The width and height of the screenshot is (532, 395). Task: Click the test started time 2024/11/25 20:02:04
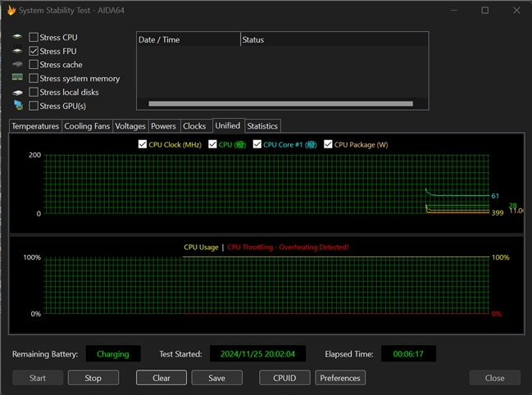pyautogui.click(x=258, y=354)
